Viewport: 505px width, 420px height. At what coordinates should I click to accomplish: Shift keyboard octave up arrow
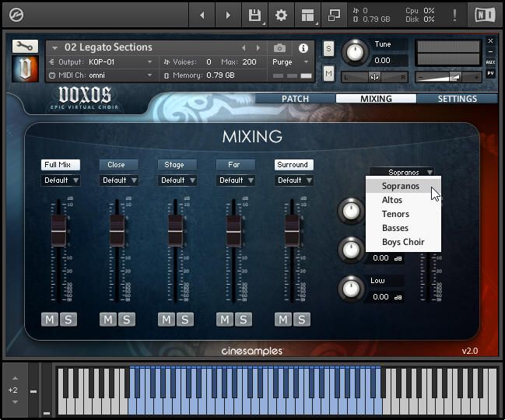click(x=15, y=378)
